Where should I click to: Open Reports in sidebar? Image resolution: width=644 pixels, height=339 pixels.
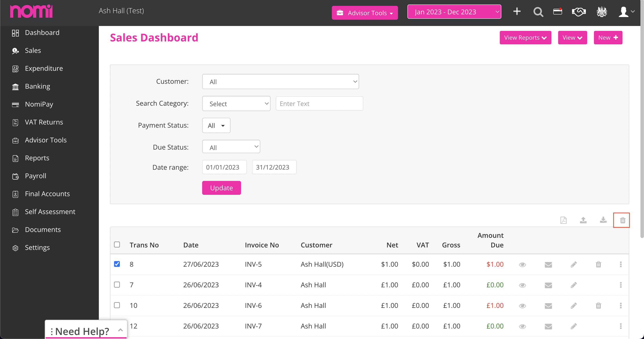tap(37, 158)
